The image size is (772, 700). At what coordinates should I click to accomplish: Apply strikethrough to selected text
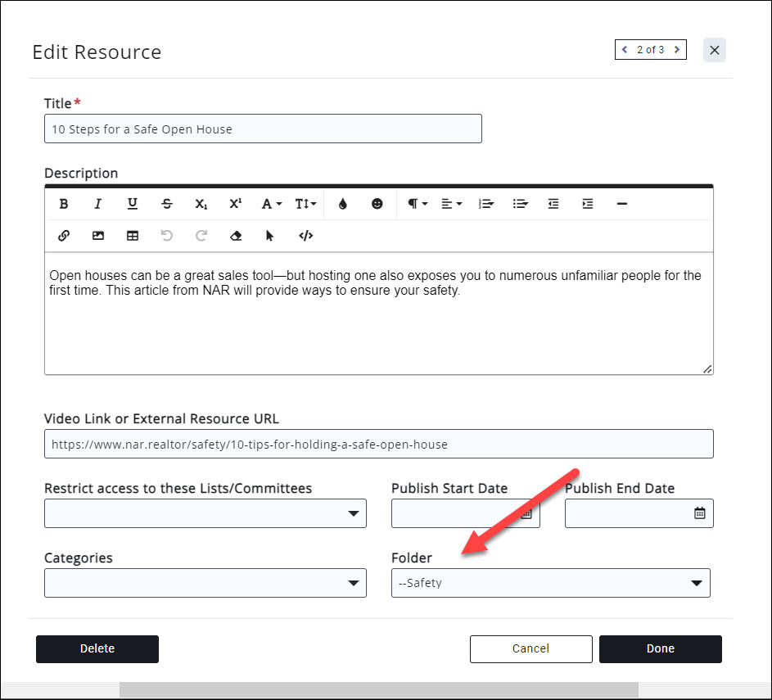click(167, 204)
